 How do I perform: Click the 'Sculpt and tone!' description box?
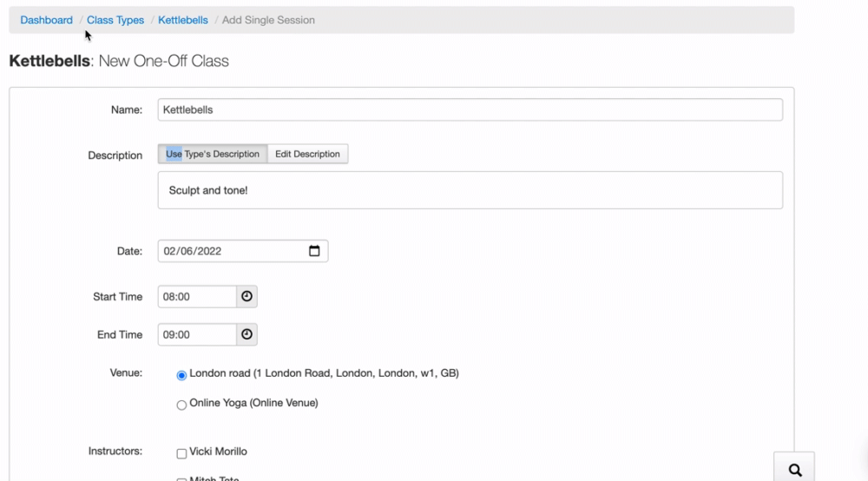470,190
